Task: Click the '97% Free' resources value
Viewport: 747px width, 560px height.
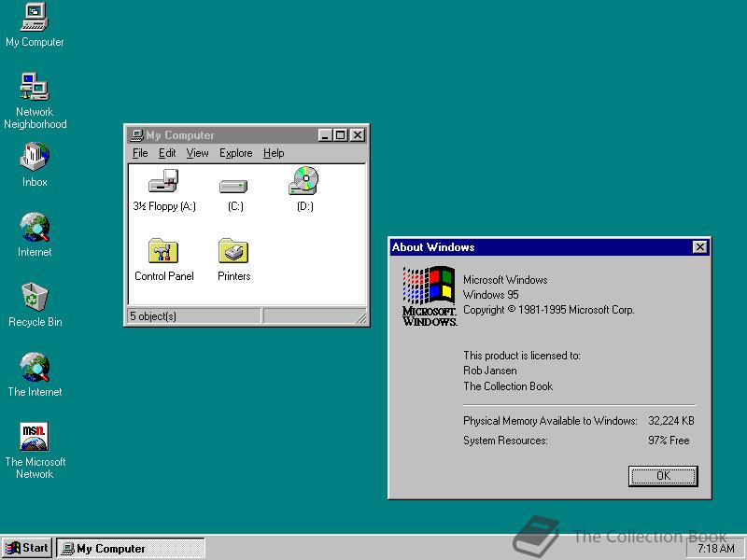Action: pyautogui.click(x=669, y=441)
